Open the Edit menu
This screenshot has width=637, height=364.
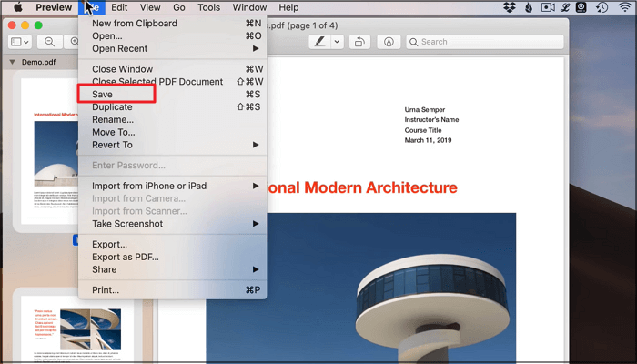pyautogui.click(x=119, y=7)
